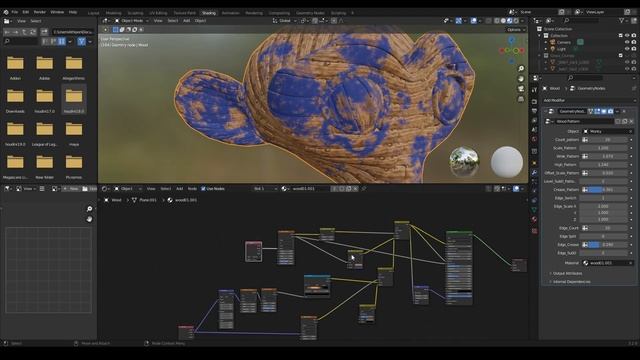Select the Light item in outliner

pos(561,49)
